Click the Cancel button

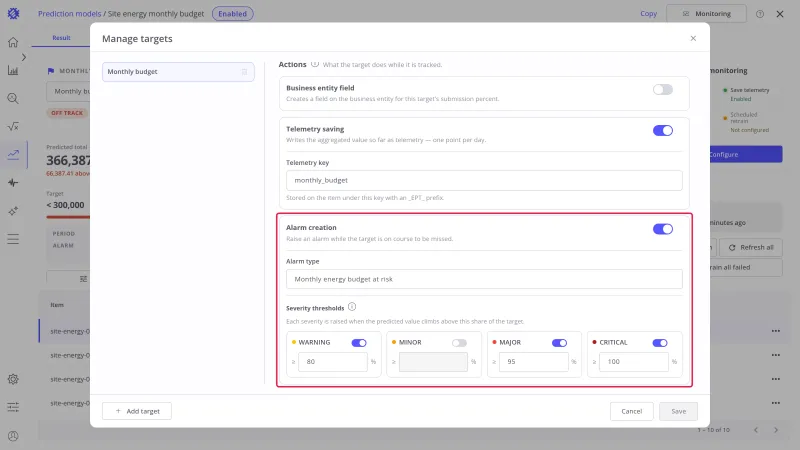click(x=632, y=411)
